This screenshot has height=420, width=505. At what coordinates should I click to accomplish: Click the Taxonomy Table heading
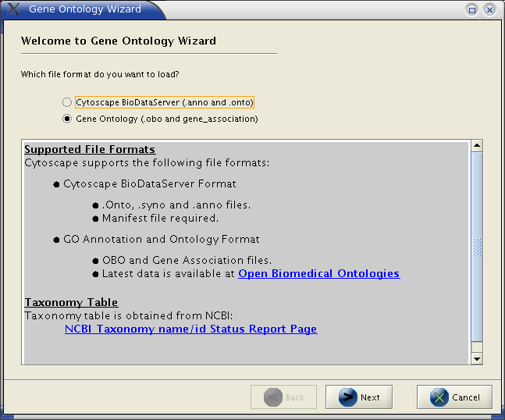click(71, 302)
